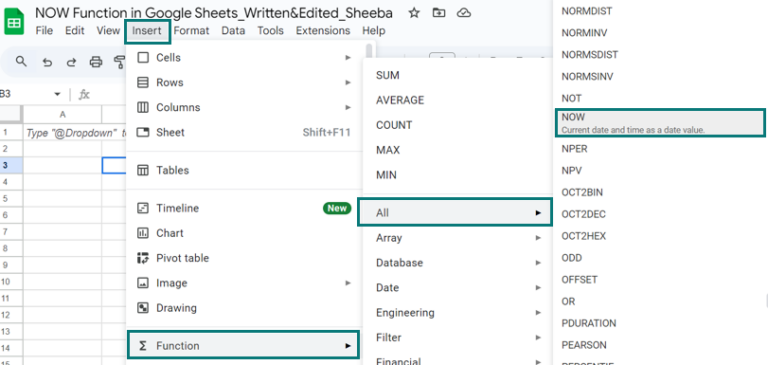Expand the Image submenu
768x365 pixels.
(x=244, y=283)
